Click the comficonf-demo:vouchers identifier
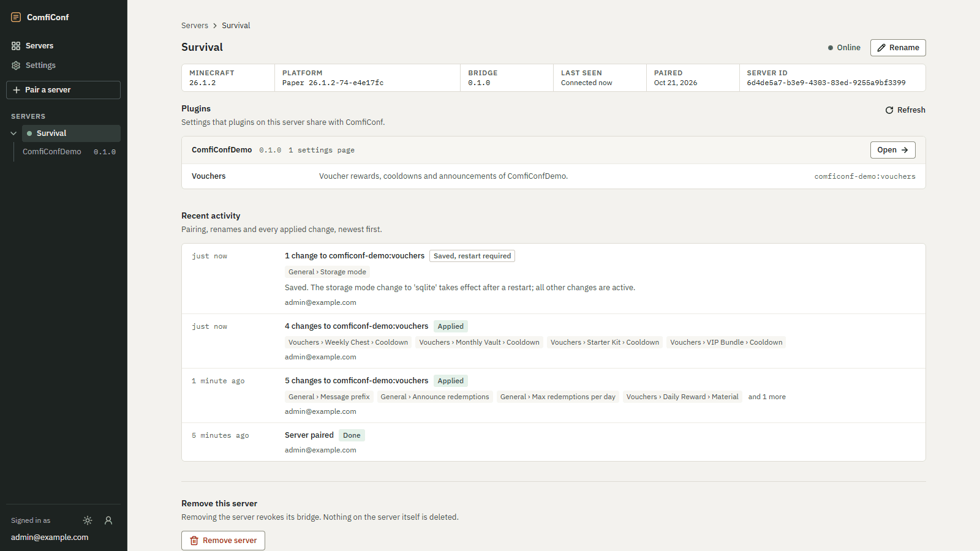980x551 pixels. point(865,176)
